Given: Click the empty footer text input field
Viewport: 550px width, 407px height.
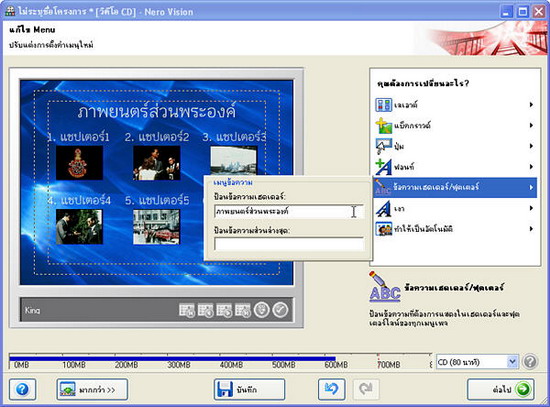Looking at the screenshot, I should tap(289, 243).
